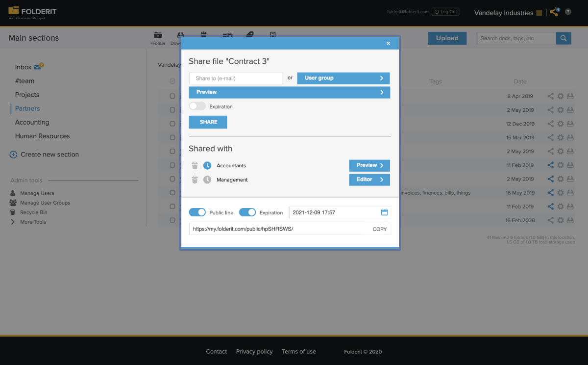The image size is (588, 365).
Task: Copy the public link with the COPY button
Action: click(379, 229)
